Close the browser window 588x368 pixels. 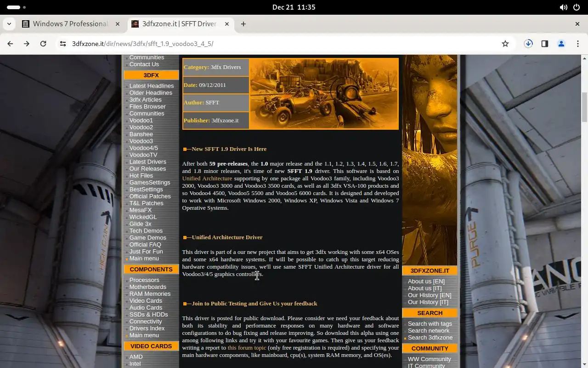coord(577,24)
